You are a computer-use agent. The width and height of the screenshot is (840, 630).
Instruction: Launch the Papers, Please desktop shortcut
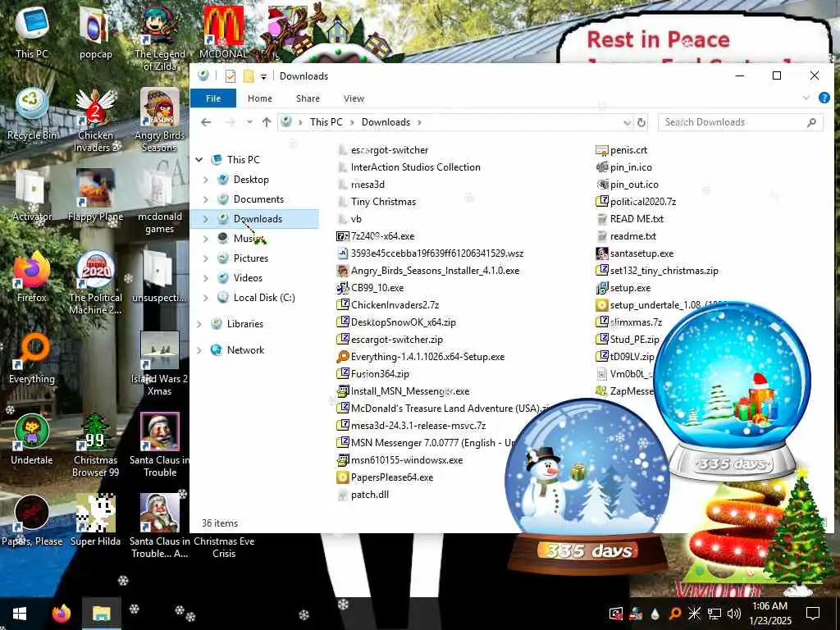[32, 521]
